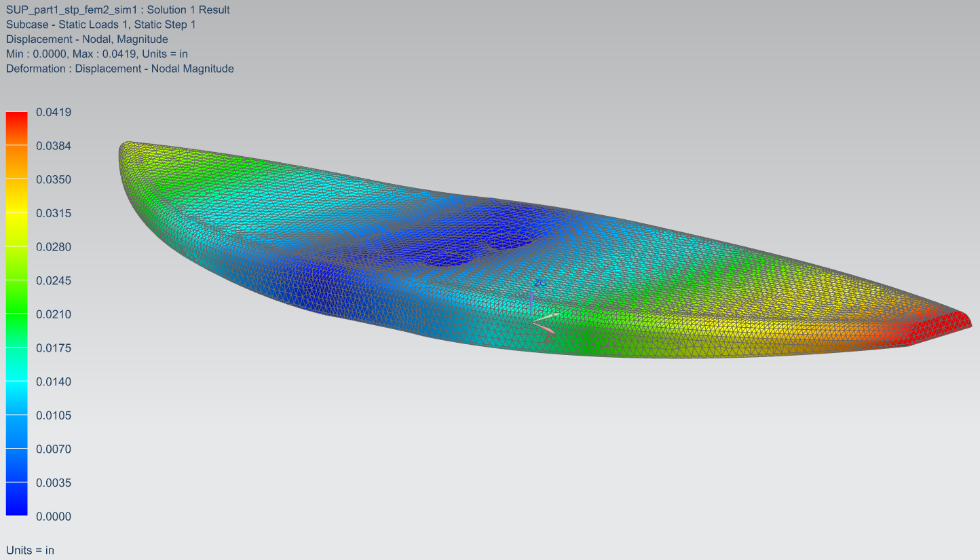This screenshot has width=980, height=560.
Task: Click the red XC axis arrow of triad
Action: click(546, 329)
